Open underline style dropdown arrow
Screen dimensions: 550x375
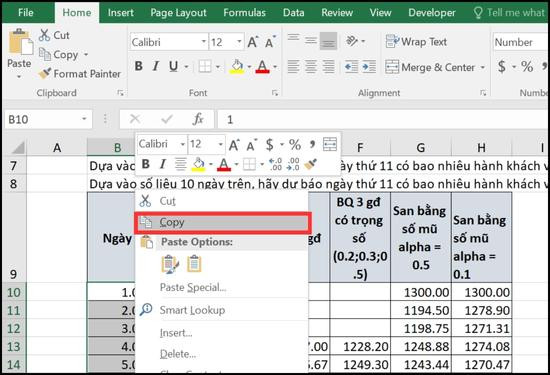(x=186, y=66)
